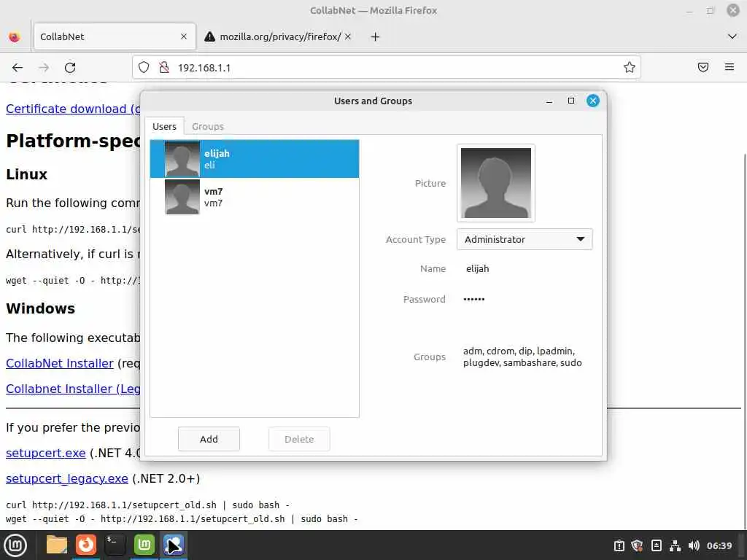747x560 pixels.
Task: Open the Linux Mint start menu
Action: [x=15, y=545]
